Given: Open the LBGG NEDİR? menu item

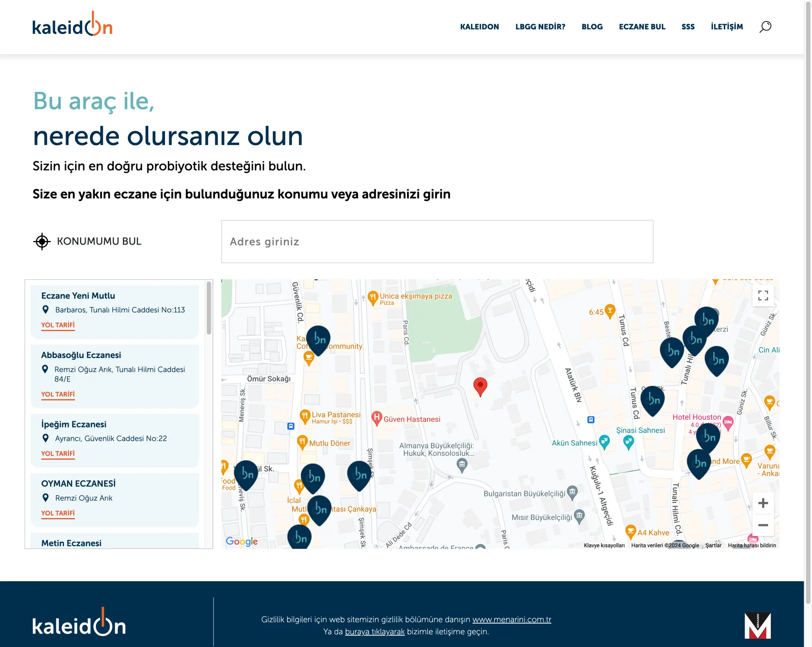Looking at the screenshot, I should 540,27.
